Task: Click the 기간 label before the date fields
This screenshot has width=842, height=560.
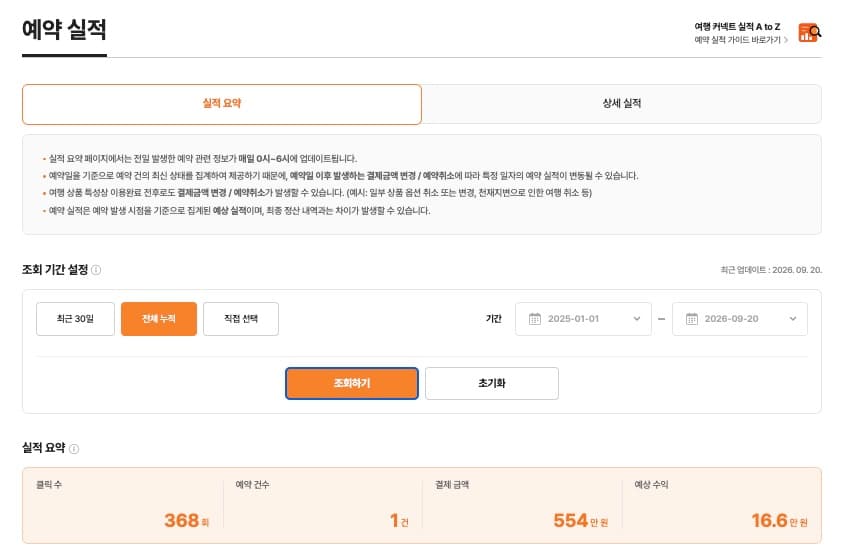Action: pyautogui.click(x=493, y=319)
